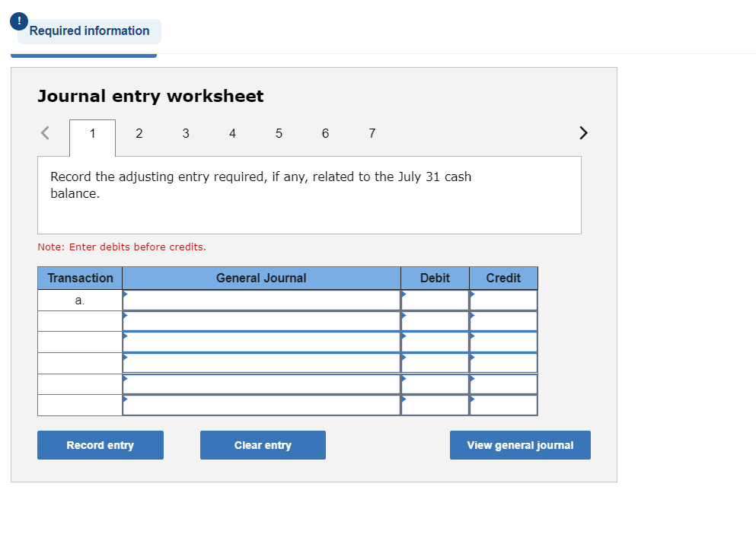Open the Required information notice
Viewport: 756px width, 541px height.
pos(88,31)
